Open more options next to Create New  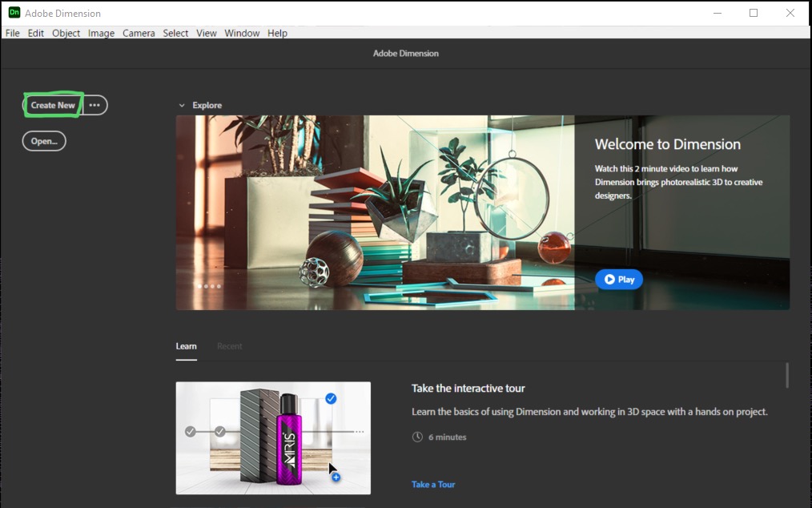(x=94, y=105)
